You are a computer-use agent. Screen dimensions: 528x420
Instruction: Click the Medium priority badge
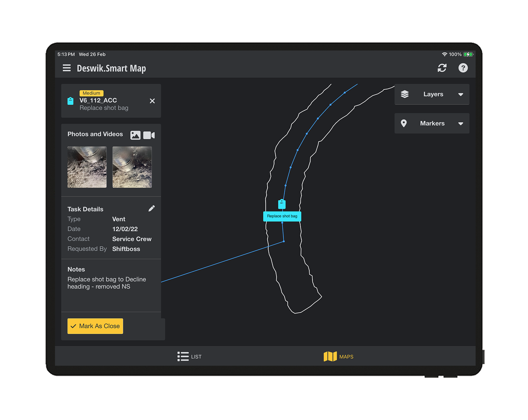[91, 93]
